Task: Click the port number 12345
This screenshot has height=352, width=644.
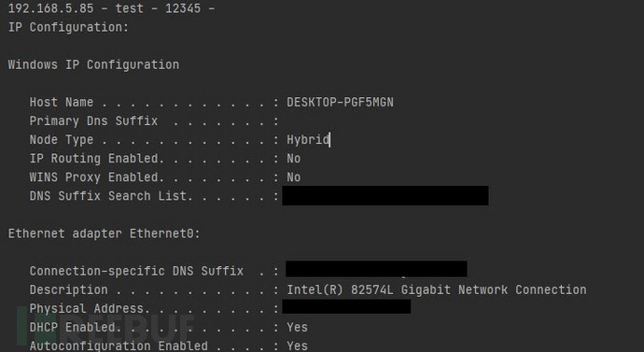Action: 183,8
